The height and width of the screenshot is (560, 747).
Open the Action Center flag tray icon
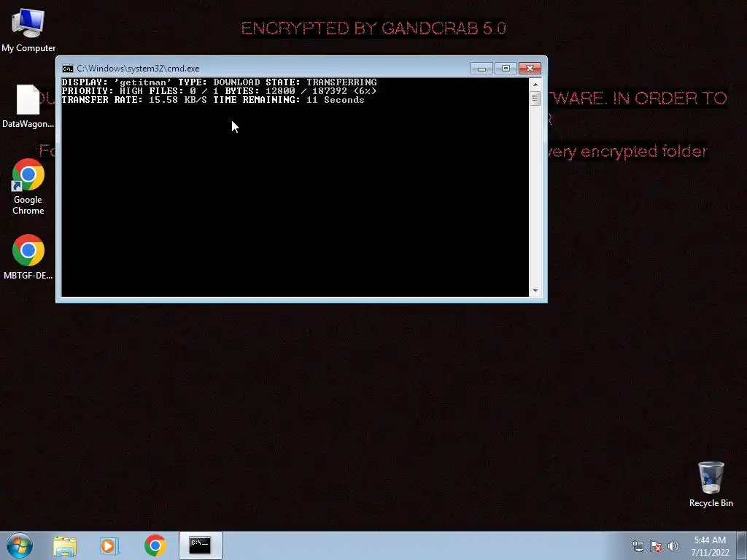tap(656, 546)
